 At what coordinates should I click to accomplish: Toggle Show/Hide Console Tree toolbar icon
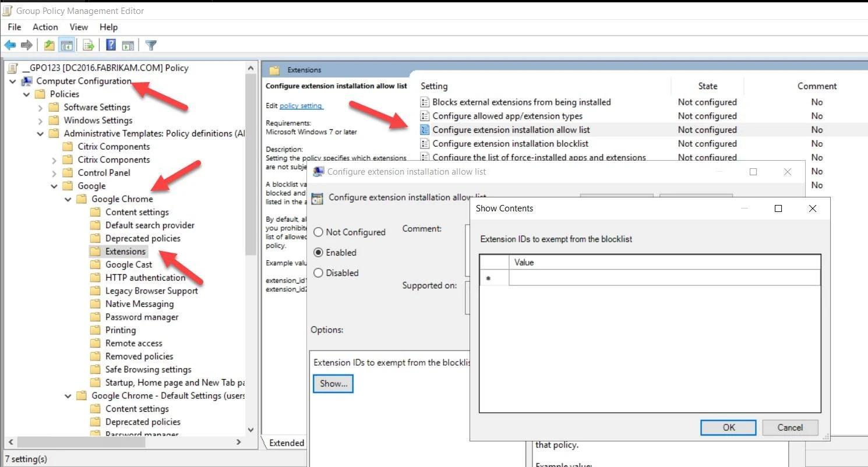click(67, 45)
